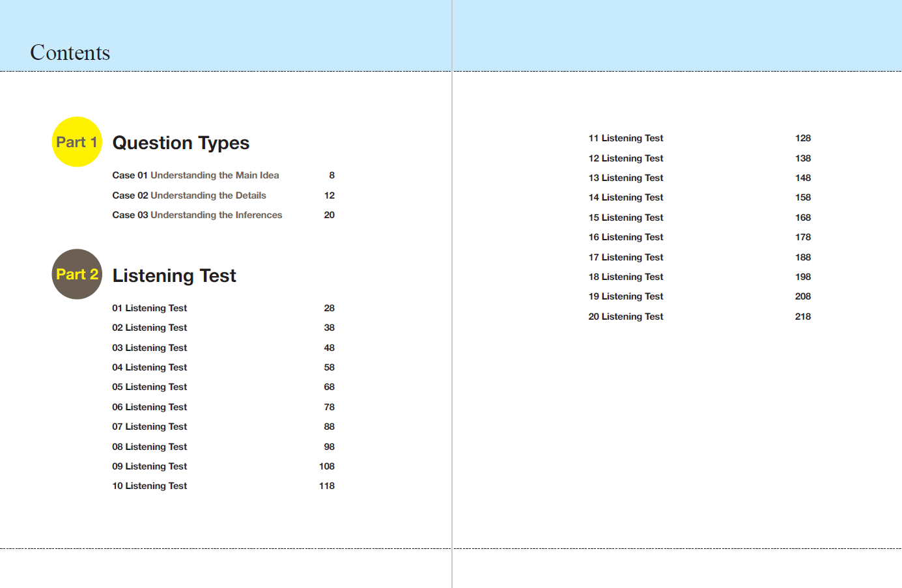The height and width of the screenshot is (588, 902).
Task: Click page number 38
Action: [330, 328]
